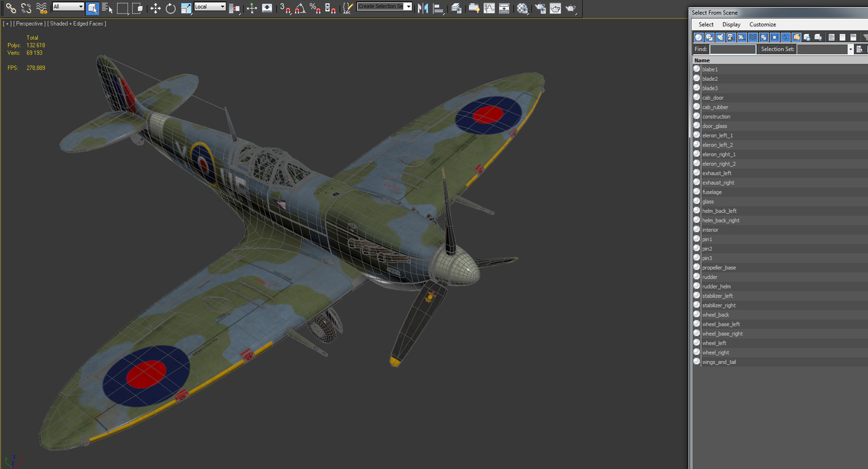Click the Align tool icon
The image size is (868, 469).
click(x=438, y=8)
